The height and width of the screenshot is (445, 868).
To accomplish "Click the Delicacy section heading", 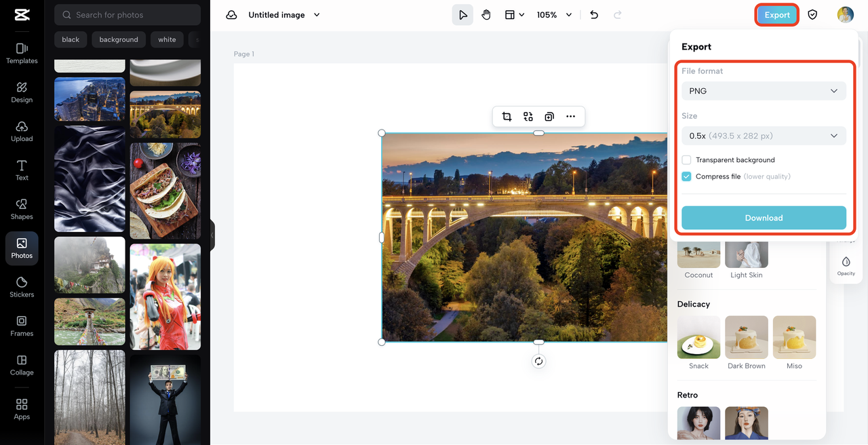I will click(x=694, y=304).
